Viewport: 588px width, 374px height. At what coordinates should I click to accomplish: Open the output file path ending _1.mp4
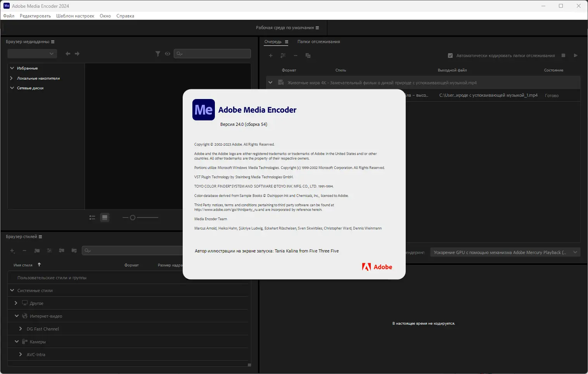point(488,95)
